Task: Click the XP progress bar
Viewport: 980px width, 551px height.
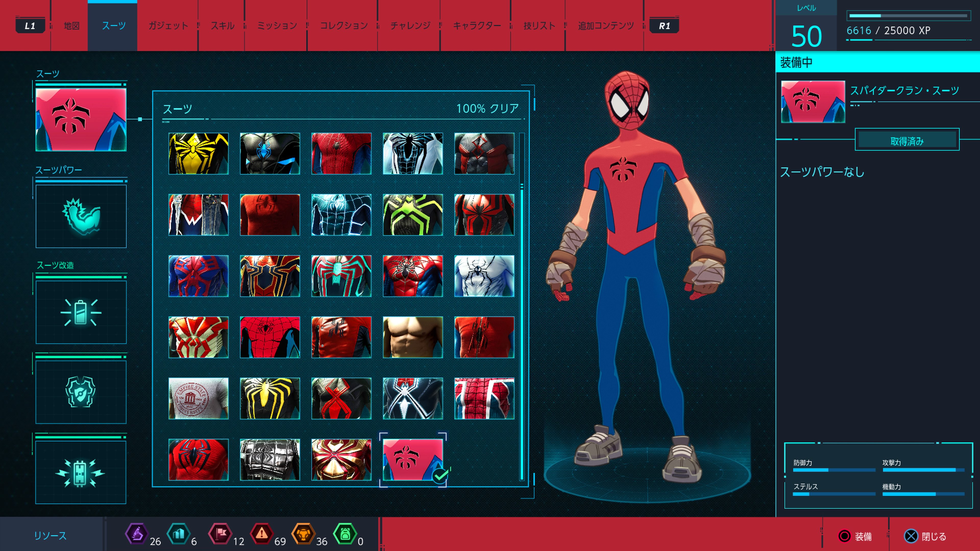Action: pyautogui.click(x=909, y=16)
